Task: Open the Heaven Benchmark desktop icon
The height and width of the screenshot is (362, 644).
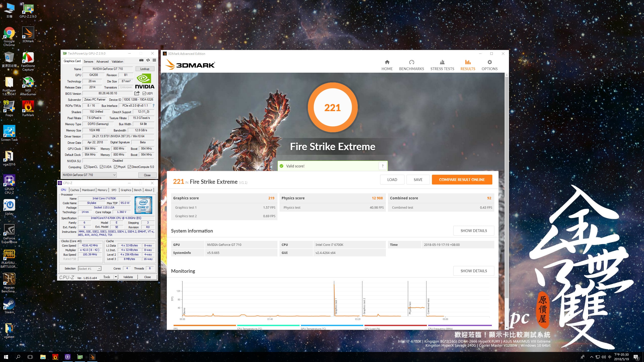Action: (x=9, y=283)
